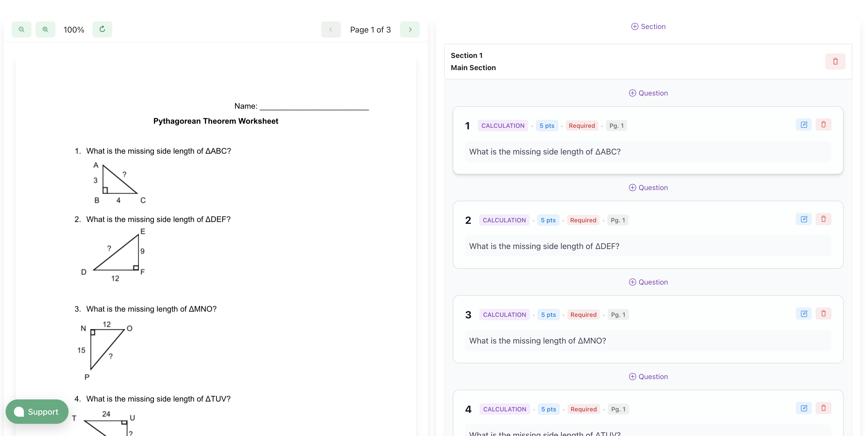Open the Support chat
The image size is (868, 436).
pos(37,412)
